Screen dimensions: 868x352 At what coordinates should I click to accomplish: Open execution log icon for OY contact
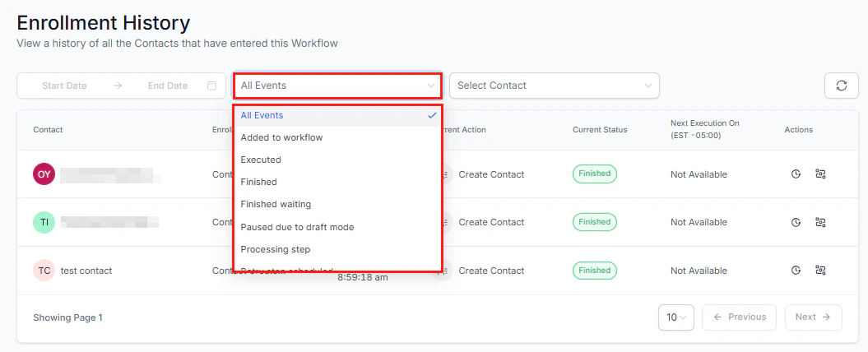820,174
